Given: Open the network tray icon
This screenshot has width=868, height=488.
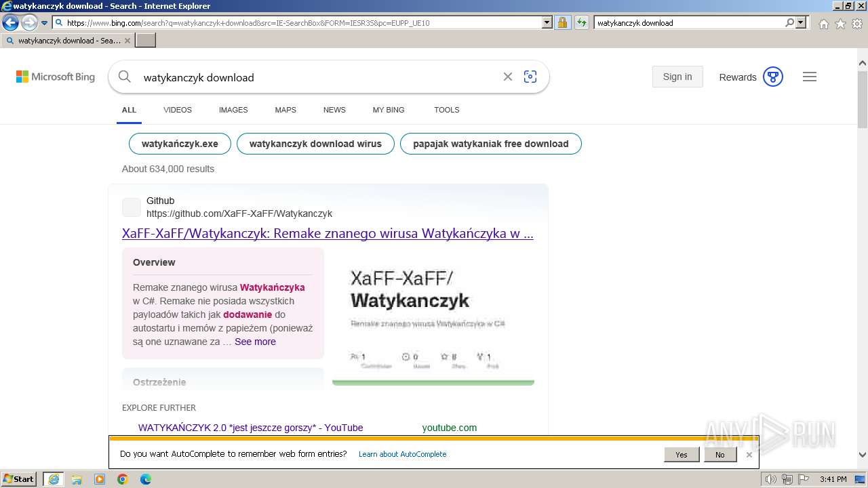Looking at the screenshot, I should pos(788,479).
